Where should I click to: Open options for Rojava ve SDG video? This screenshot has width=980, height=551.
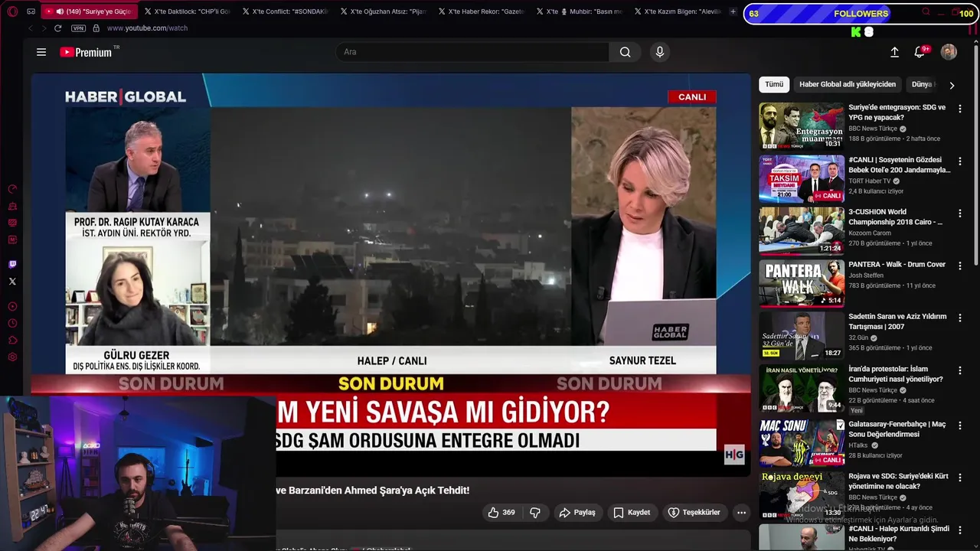click(x=959, y=478)
